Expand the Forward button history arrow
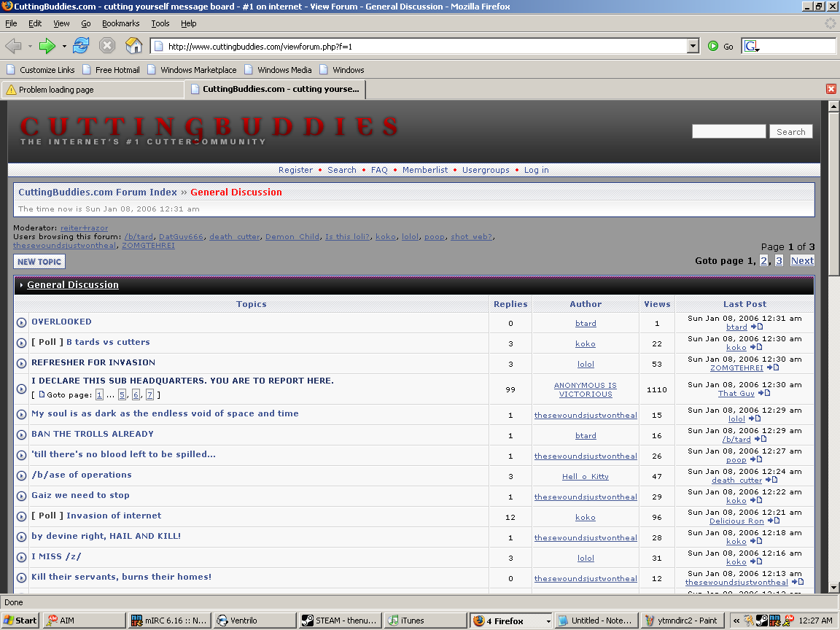 click(x=64, y=46)
